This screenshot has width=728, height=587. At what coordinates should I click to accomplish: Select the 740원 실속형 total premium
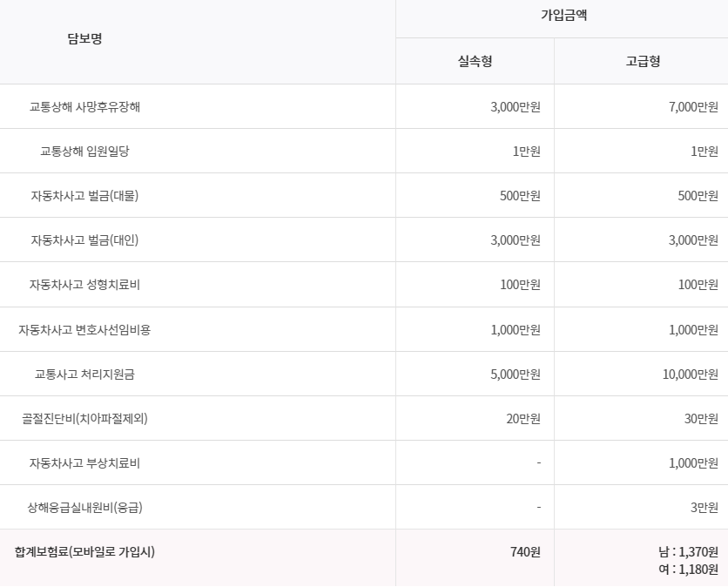pos(525,552)
